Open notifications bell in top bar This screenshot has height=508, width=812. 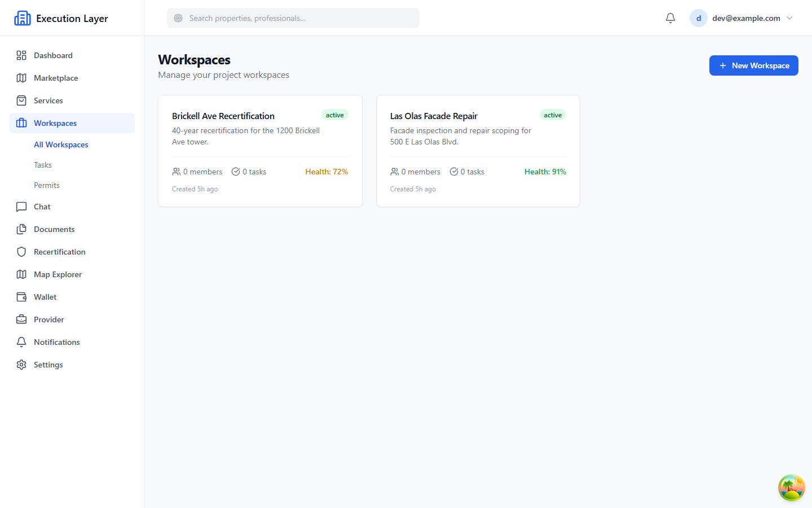coord(670,18)
